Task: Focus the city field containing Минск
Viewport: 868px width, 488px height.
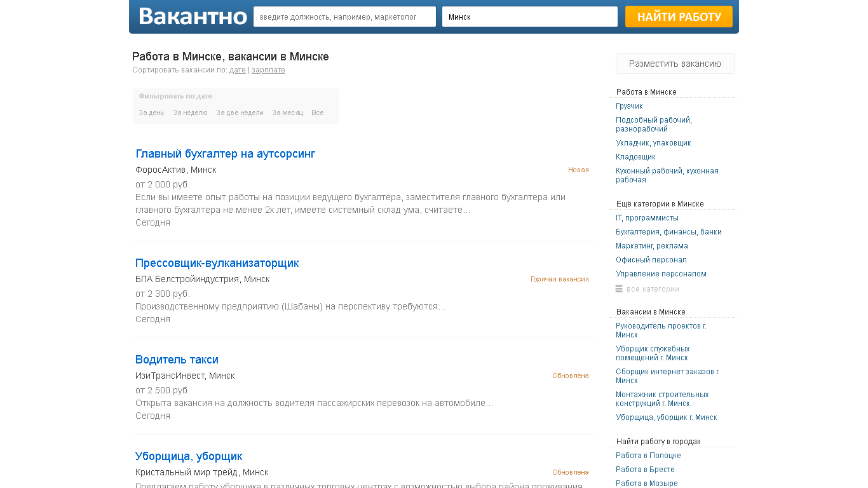Action: pyautogui.click(x=530, y=17)
